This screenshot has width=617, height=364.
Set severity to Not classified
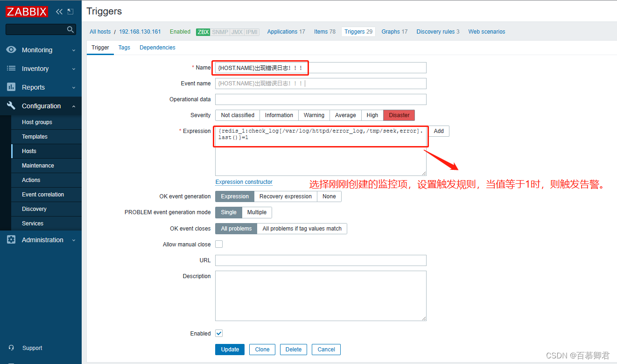pos(238,115)
